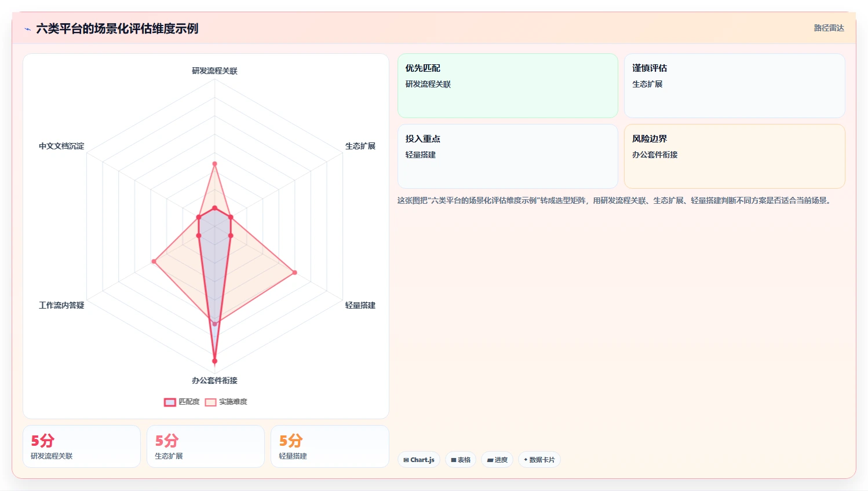This screenshot has width=868, height=491.
Task: Click the description paragraph starting 这张图把
Action: 615,200
